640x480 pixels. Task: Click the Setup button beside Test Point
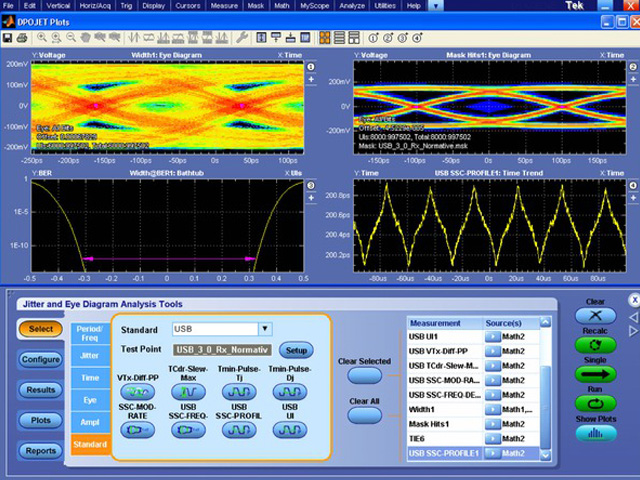(x=296, y=350)
